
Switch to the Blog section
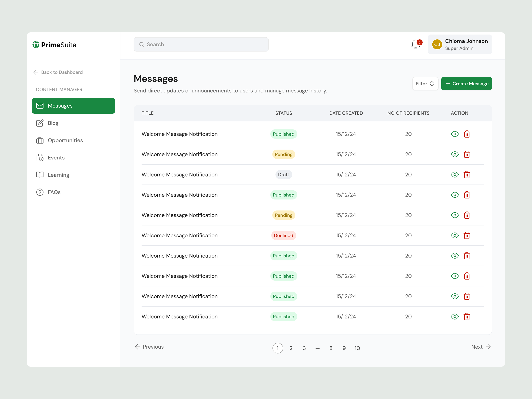pyautogui.click(x=53, y=123)
